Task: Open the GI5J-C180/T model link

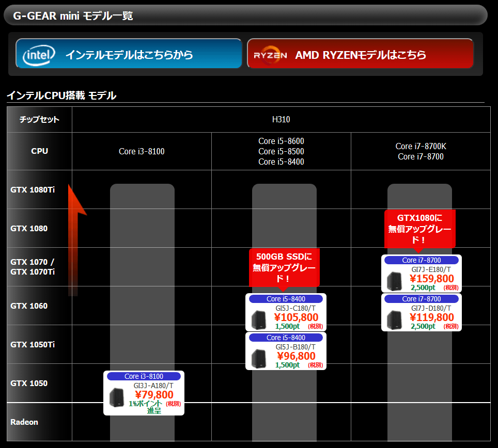Action: coord(295,308)
